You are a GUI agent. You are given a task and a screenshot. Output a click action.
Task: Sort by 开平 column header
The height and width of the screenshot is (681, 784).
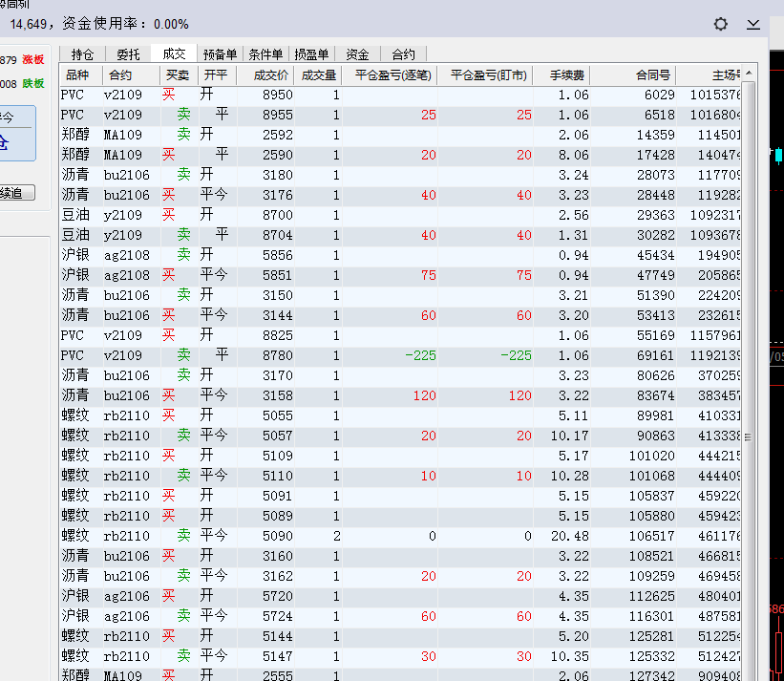point(218,75)
